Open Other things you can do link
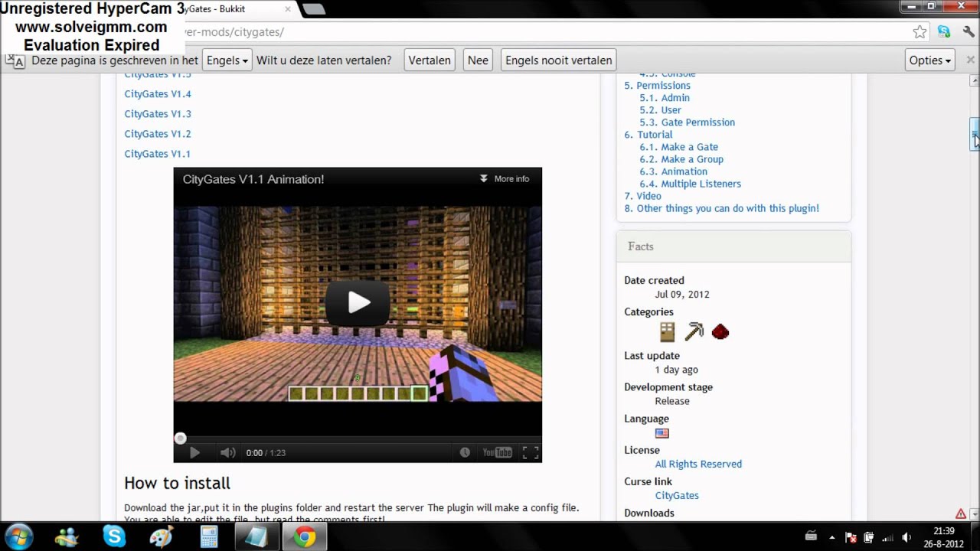The image size is (980, 551). click(721, 208)
